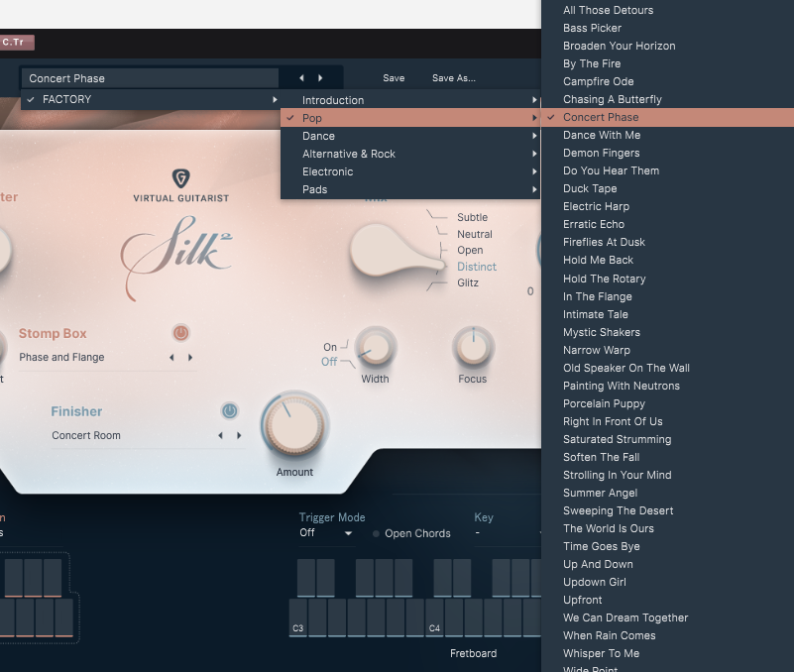Click the Finisher Amount knob
794x672 pixels.
(x=294, y=424)
